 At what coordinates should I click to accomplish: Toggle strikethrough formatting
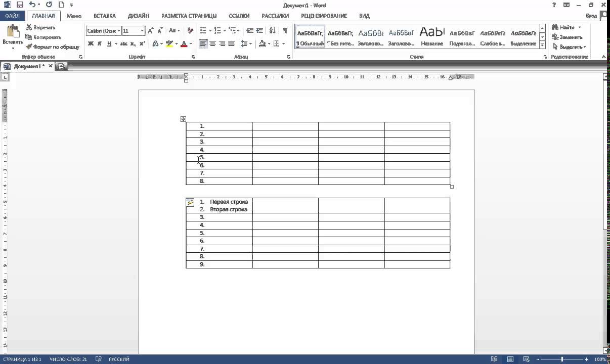coord(124,43)
